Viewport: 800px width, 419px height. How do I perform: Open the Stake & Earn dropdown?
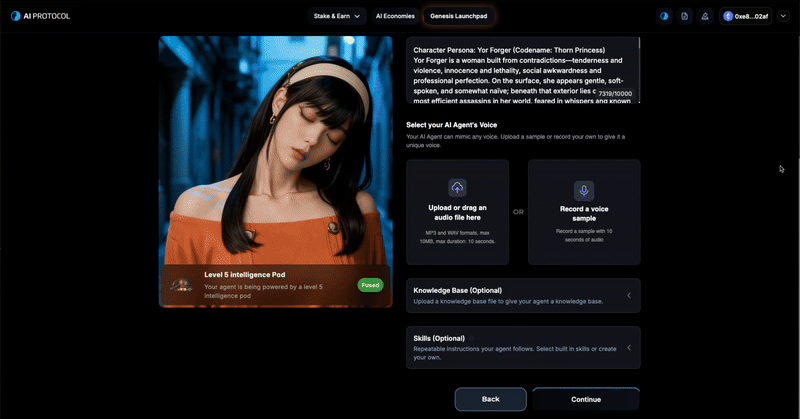tap(338, 16)
